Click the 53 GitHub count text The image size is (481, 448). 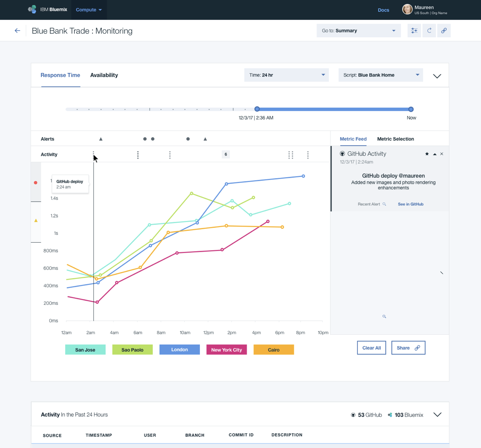pyautogui.click(x=370, y=415)
